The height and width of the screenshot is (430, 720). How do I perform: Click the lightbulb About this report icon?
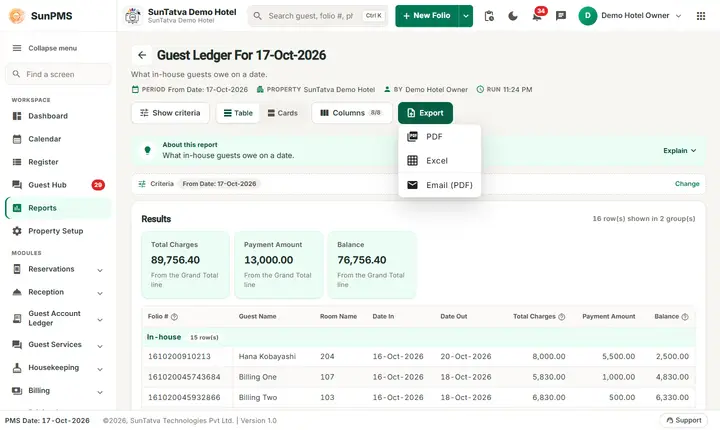click(147, 150)
